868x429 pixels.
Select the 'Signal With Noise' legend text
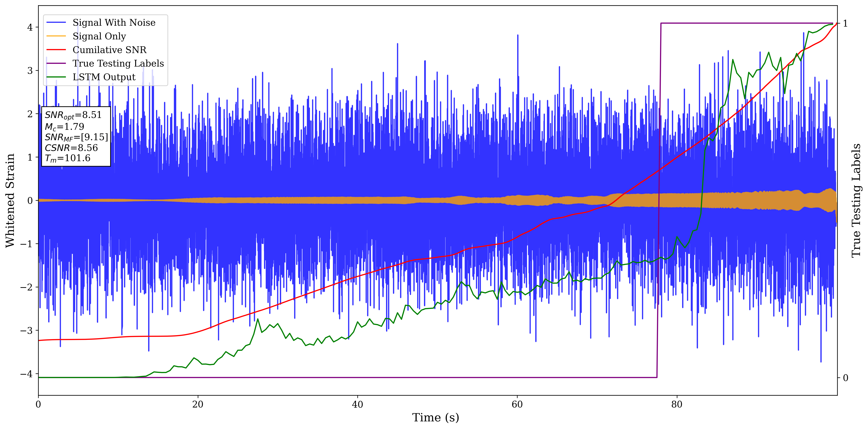pos(114,23)
